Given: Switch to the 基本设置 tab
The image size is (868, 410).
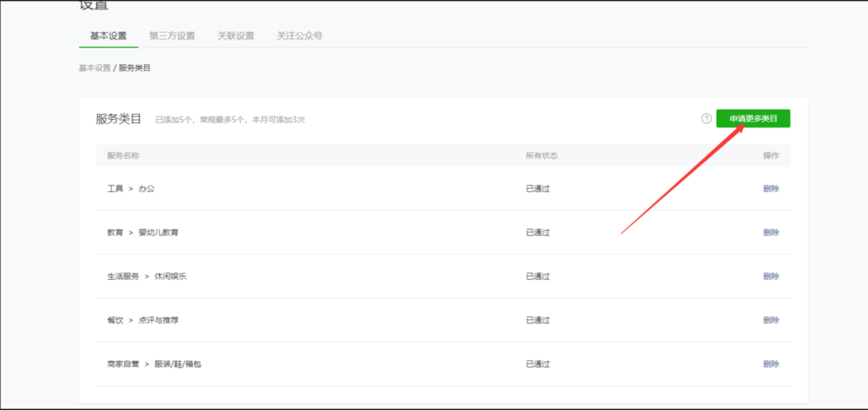Looking at the screenshot, I should point(108,35).
